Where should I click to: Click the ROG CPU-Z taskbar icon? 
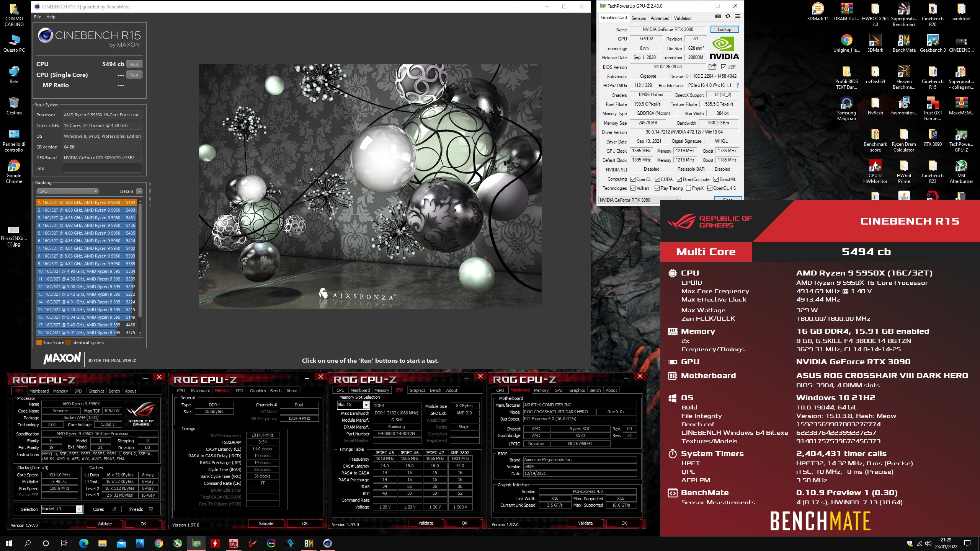[x=234, y=543]
